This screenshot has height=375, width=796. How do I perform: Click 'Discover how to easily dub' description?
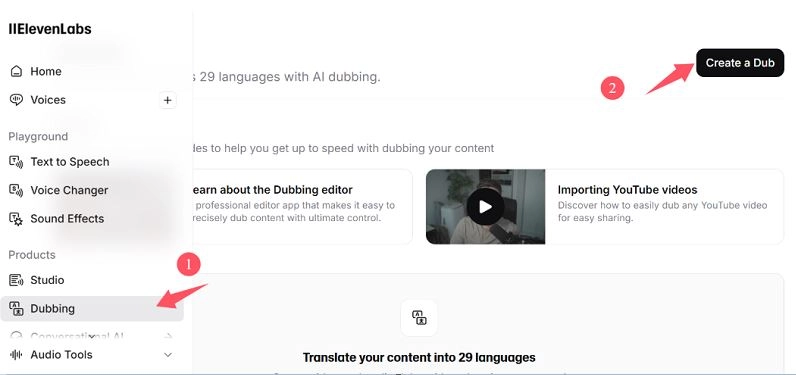pyautogui.click(x=662, y=212)
